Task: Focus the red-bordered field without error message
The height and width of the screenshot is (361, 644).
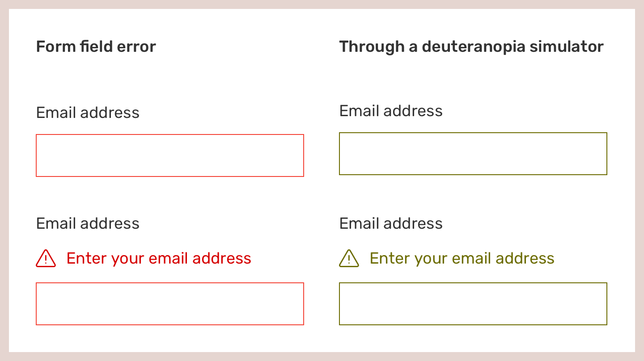Action: point(170,155)
